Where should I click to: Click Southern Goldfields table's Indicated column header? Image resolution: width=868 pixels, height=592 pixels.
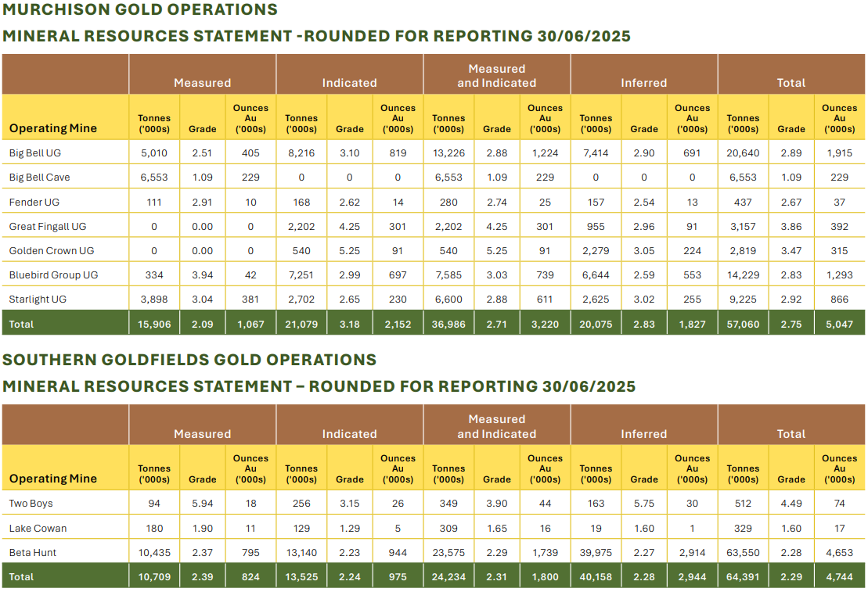pos(349,434)
